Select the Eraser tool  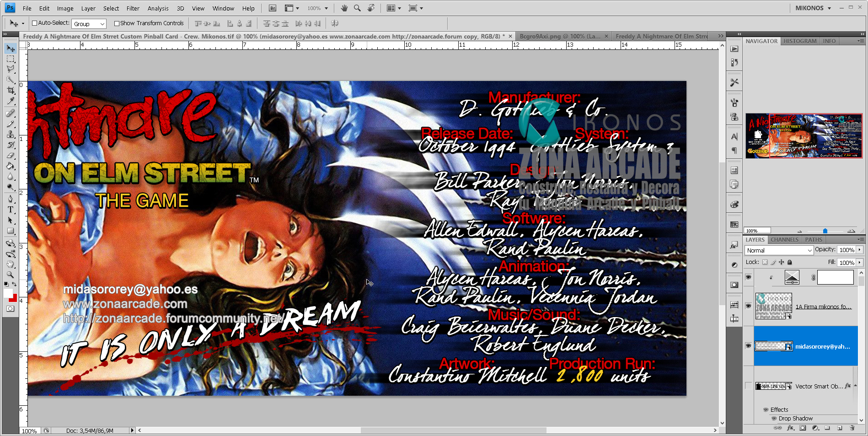[11, 156]
